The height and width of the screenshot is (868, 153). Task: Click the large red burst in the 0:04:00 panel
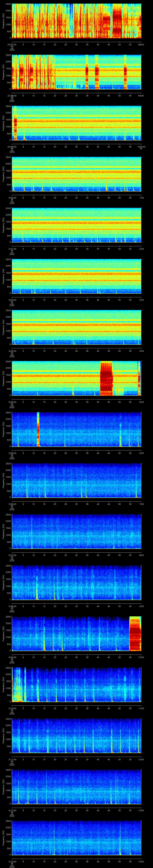(x=107, y=378)
